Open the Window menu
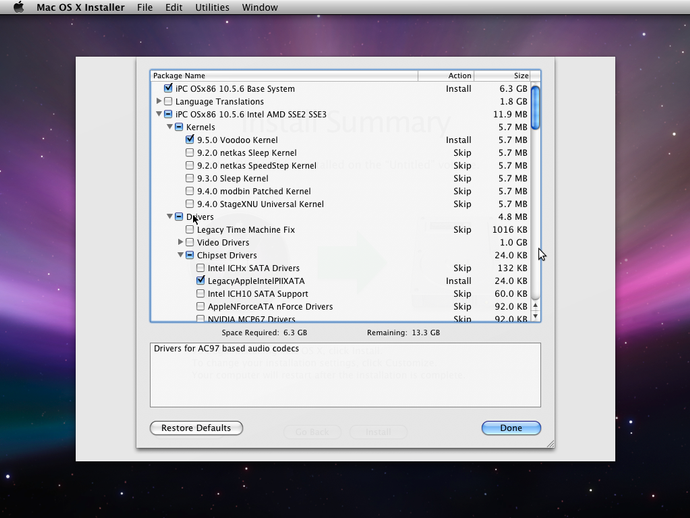Screen dimensions: 690x518 pyautogui.click(x=260, y=7)
